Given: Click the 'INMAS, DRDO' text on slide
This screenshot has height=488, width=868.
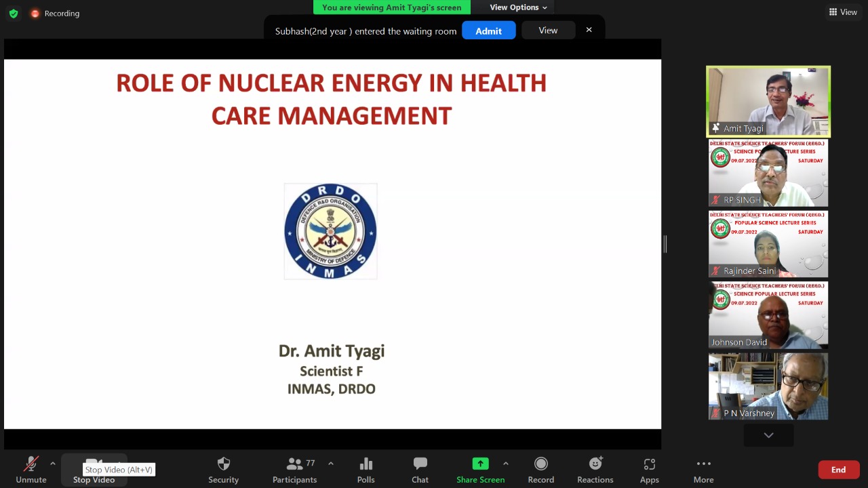Looking at the screenshot, I should (332, 389).
